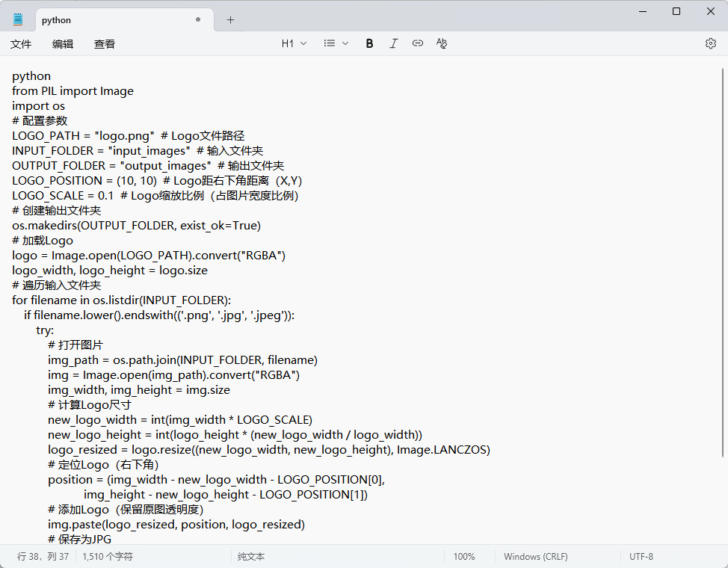Image resolution: width=728 pixels, height=568 pixels.
Task: Click the line and column indicator 行 38, 列 37
Action: coord(43,556)
